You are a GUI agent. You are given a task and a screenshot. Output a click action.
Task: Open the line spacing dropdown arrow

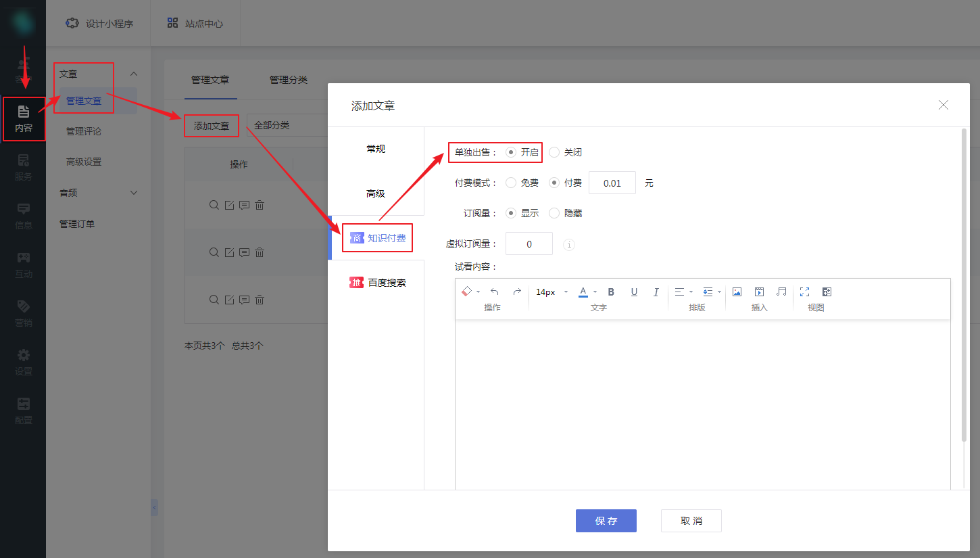(x=719, y=292)
